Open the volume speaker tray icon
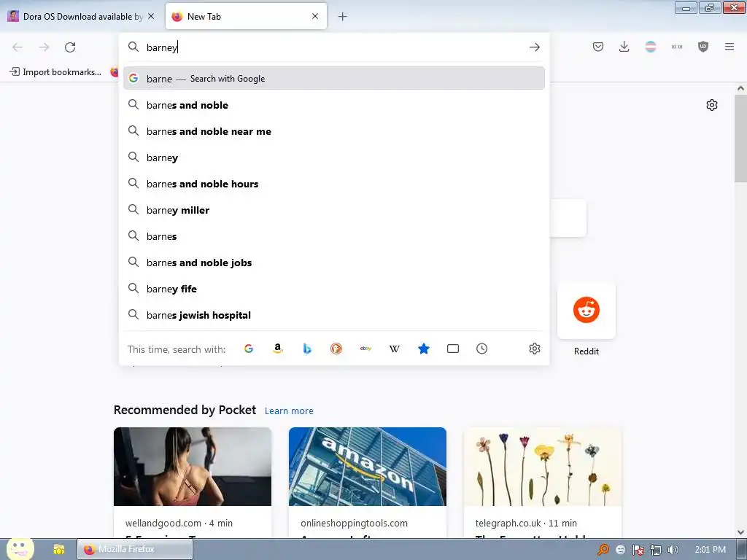This screenshot has height=560, width=747. (673, 550)
